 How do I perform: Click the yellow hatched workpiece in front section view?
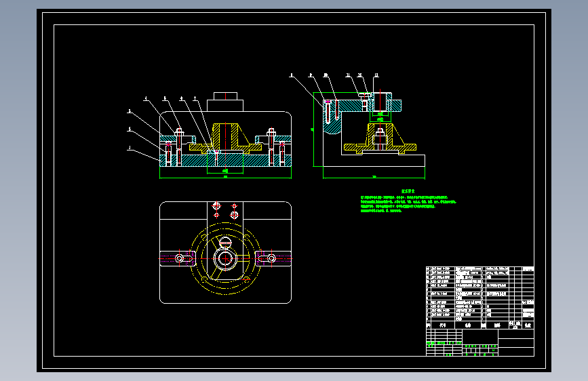click(x=225, y=139)
